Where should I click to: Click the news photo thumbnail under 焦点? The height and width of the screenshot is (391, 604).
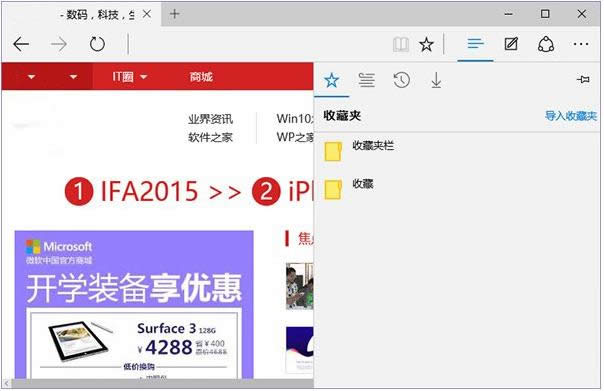299,286
